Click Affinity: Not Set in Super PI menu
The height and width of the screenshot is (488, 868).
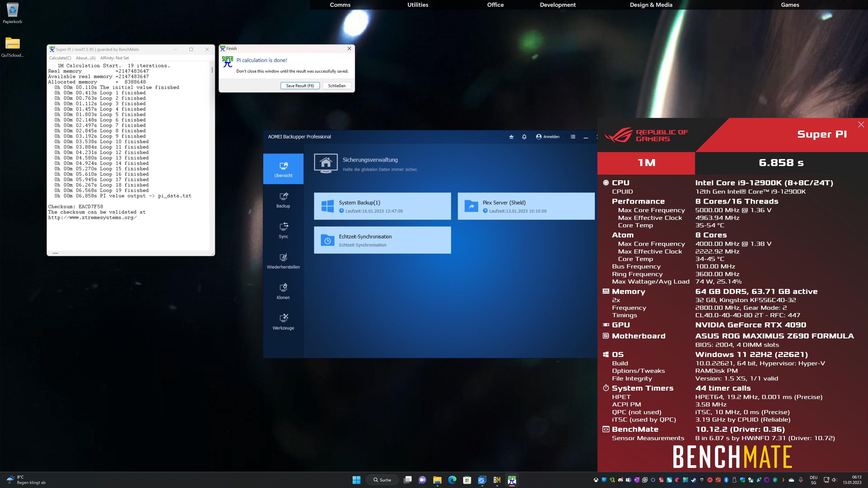tap(115, 58)
